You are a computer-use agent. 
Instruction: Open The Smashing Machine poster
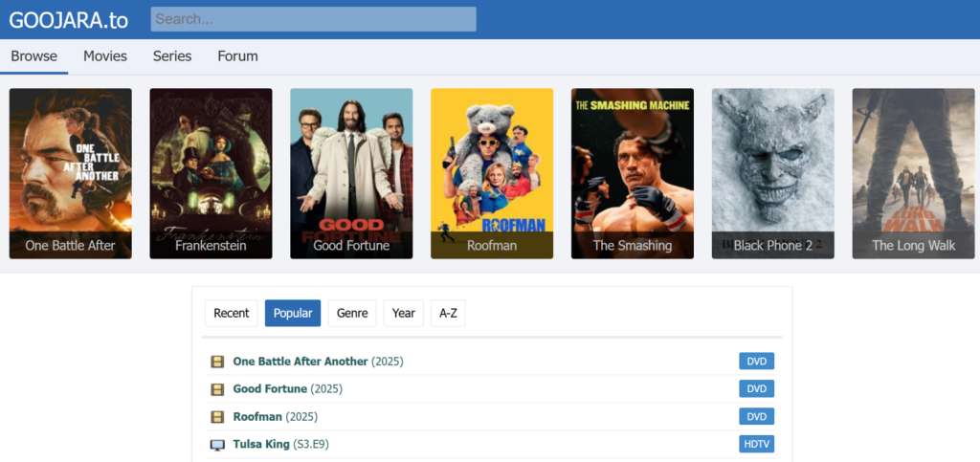(633, 173)
